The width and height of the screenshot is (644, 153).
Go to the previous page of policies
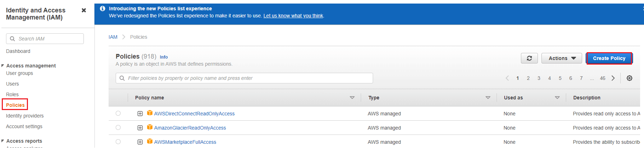[507, 78]
